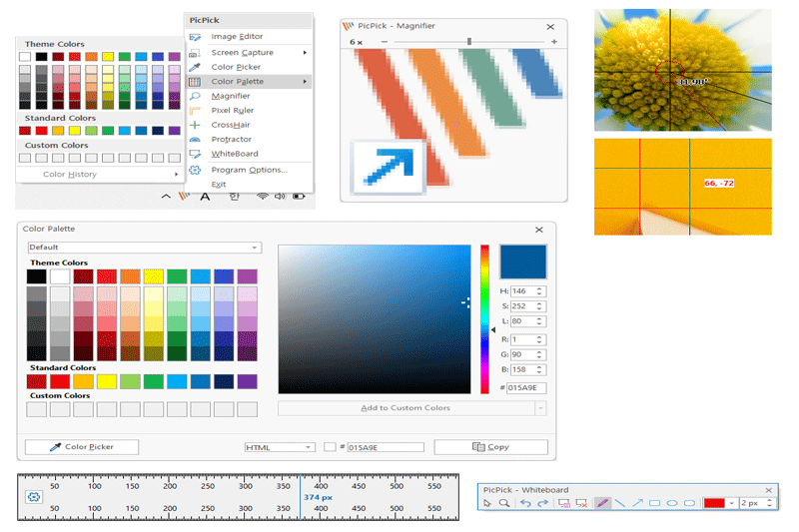Click the Copy button in Color Palette
Screen dimensions: 799x532
(490, 447)
